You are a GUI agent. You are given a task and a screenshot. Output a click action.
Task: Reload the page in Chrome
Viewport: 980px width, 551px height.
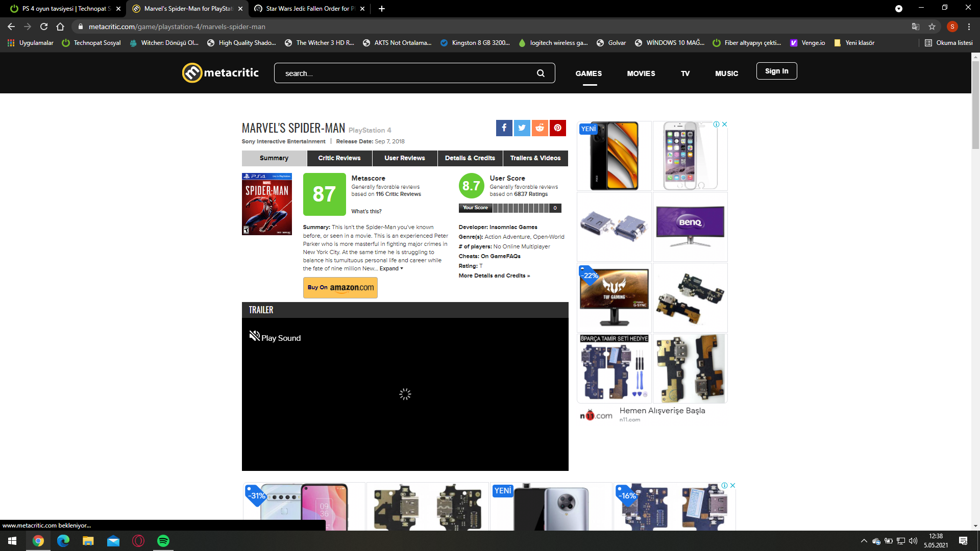click(44, 27)
